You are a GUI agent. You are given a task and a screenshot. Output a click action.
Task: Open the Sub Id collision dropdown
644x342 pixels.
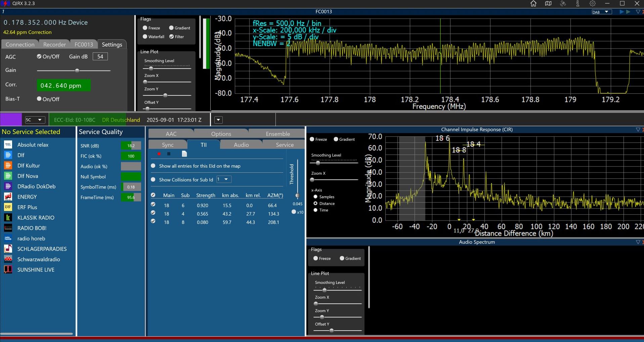pos(224,179)
